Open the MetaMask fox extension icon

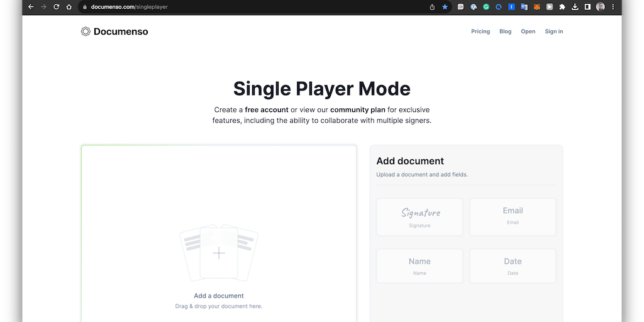coord(537,7)
